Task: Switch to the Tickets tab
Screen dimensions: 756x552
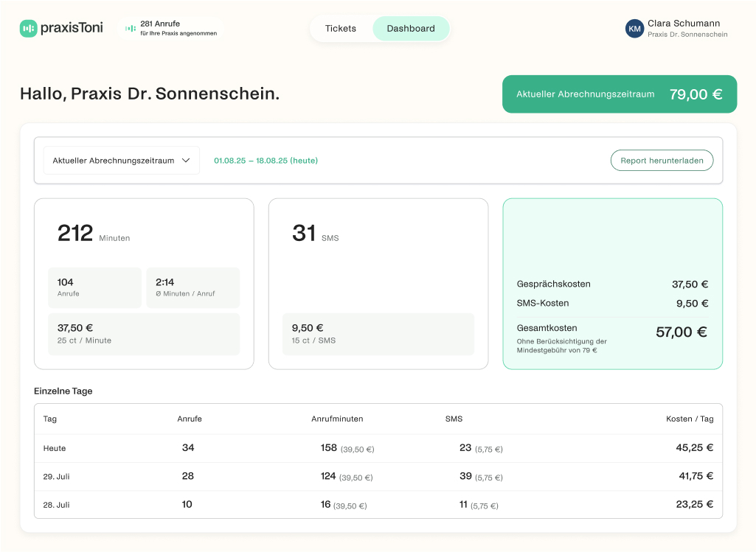Action: (340, 28)
